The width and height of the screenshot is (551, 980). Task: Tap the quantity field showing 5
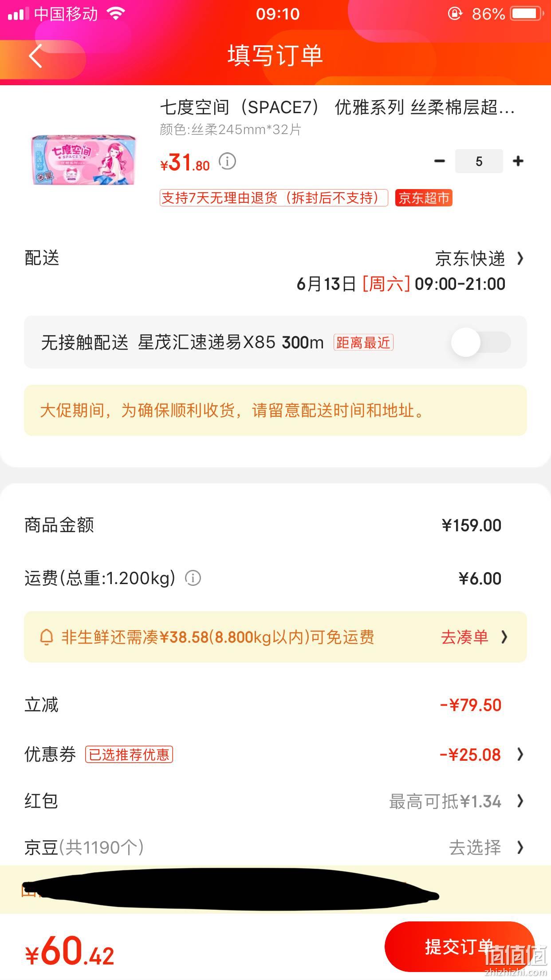point(479,161)
